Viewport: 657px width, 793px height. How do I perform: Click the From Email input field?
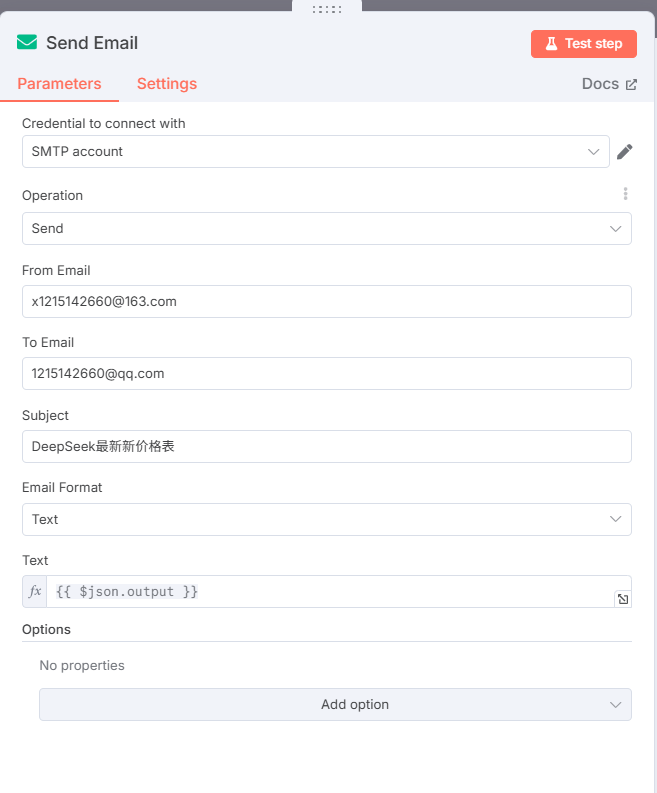[x=326, y=302]
